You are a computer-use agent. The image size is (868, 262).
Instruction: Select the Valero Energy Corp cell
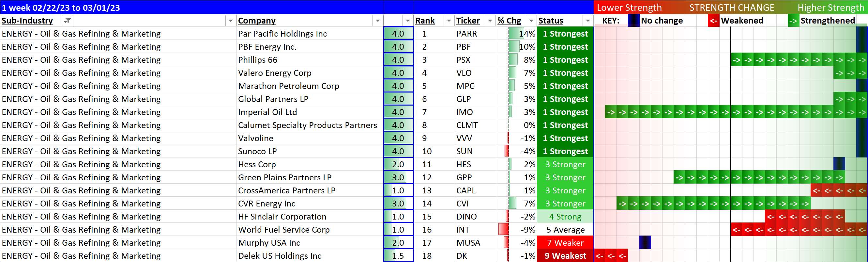pyautogui.click(x=310, y=73)
